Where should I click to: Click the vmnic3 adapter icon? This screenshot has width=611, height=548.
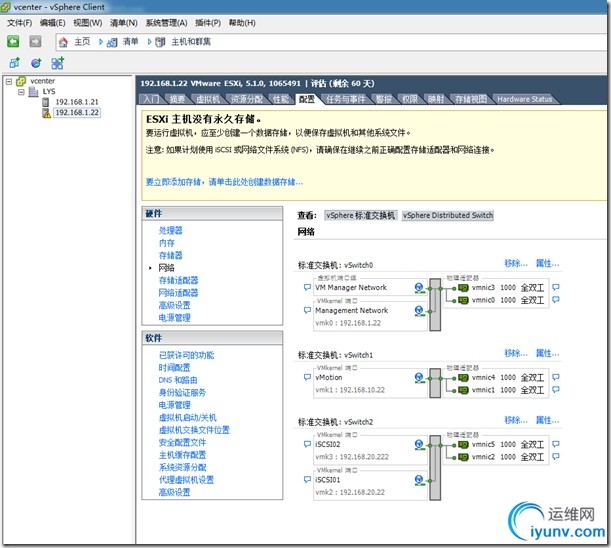coord(463,288)
